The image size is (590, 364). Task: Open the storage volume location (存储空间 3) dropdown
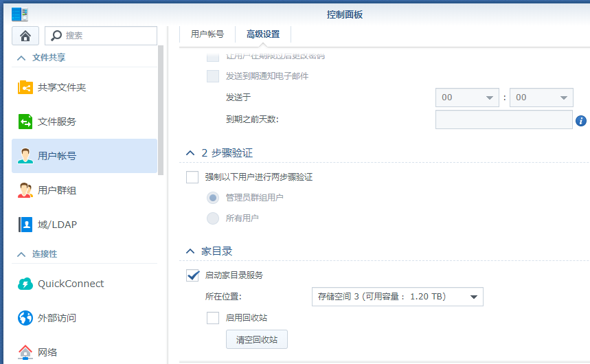coord(397,297)
